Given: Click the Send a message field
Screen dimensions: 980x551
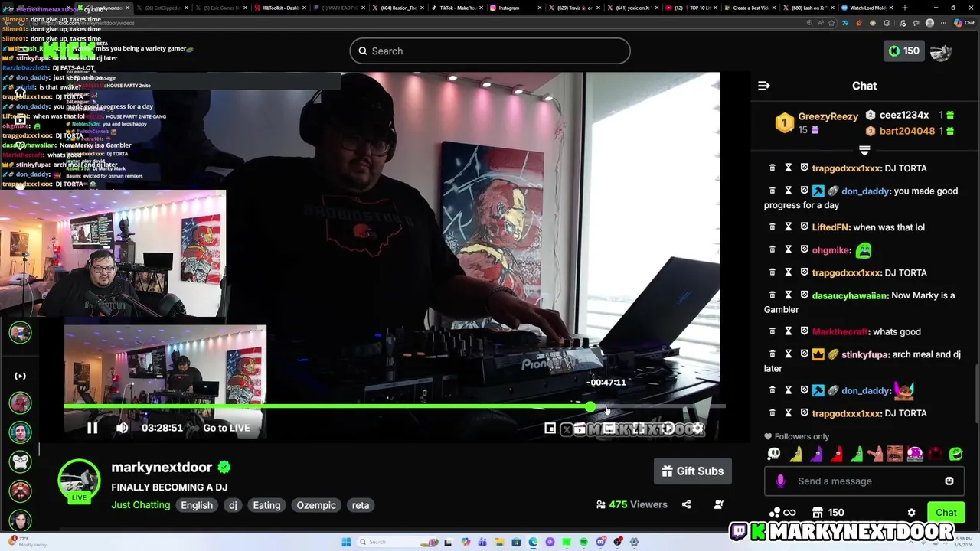Looking at the screenshot, I should click(865, 481).
